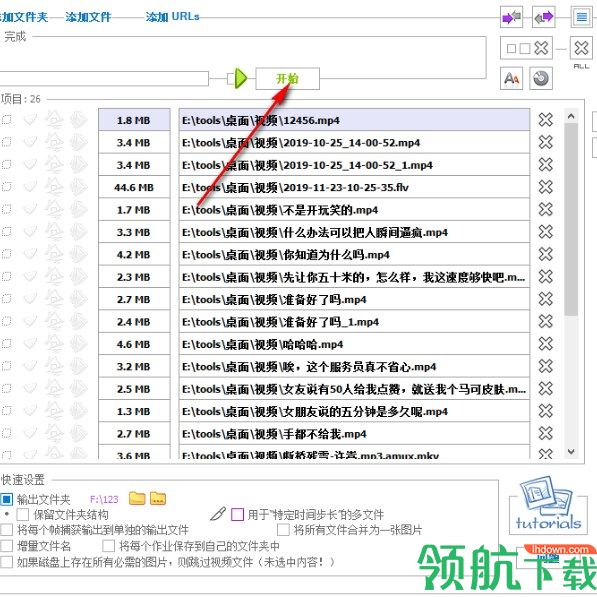597x597 pixels.
Task: Remove 准备好了吗_1.mp4 with its X icon
Action: point(546,322)
